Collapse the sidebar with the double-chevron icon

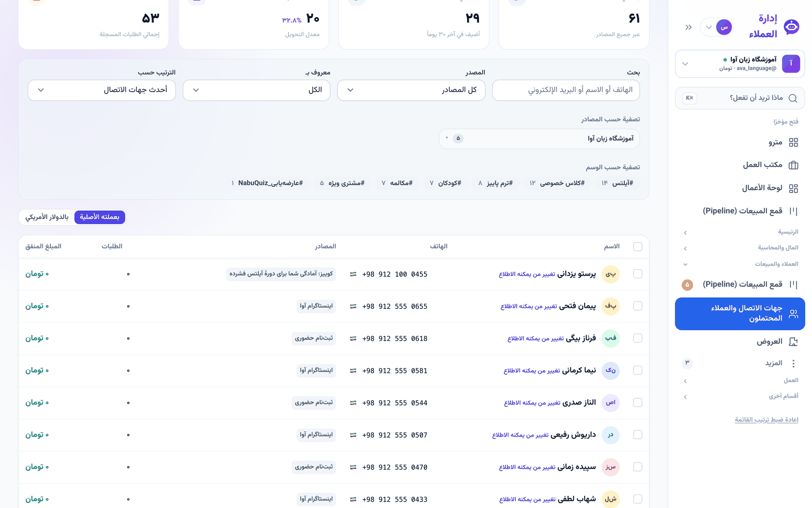pos(688,27)
